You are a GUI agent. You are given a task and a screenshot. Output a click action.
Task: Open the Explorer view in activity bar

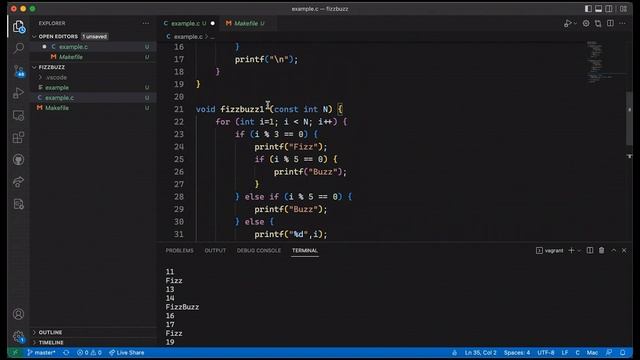18,27
